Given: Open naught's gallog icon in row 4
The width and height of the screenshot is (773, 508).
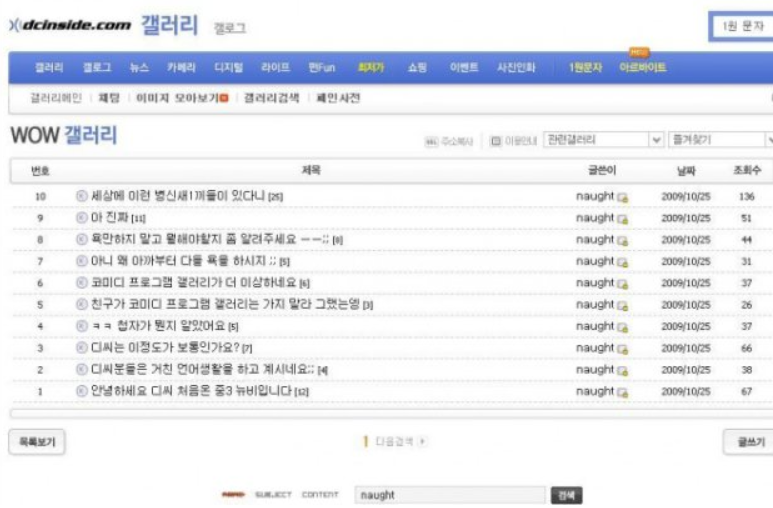Looking at the screenshot, I should (x=623, y=328).
